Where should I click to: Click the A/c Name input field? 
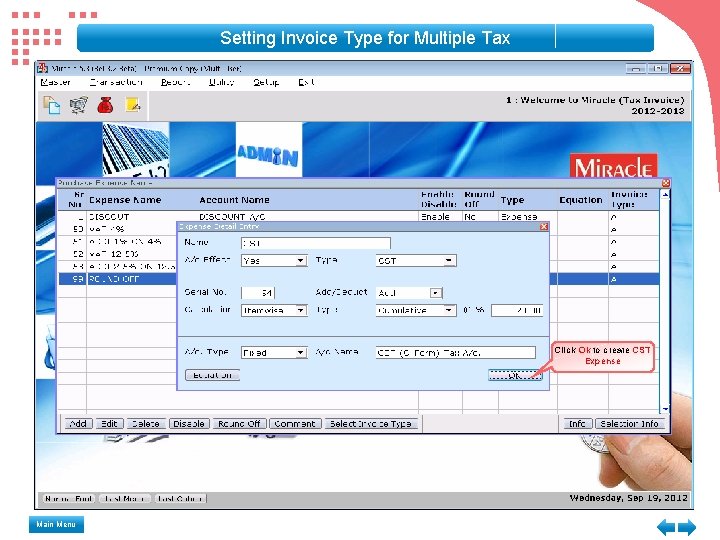456,353
